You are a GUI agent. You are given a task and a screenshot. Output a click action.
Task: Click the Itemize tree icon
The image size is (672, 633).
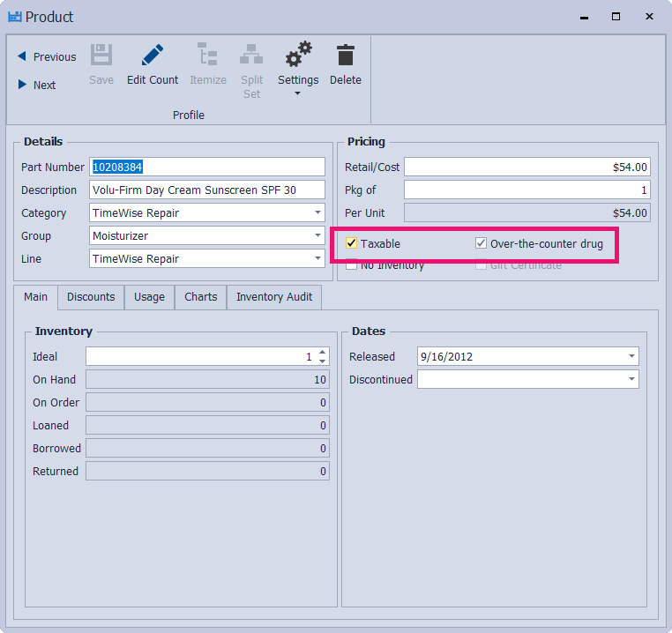tap(208, 54)
